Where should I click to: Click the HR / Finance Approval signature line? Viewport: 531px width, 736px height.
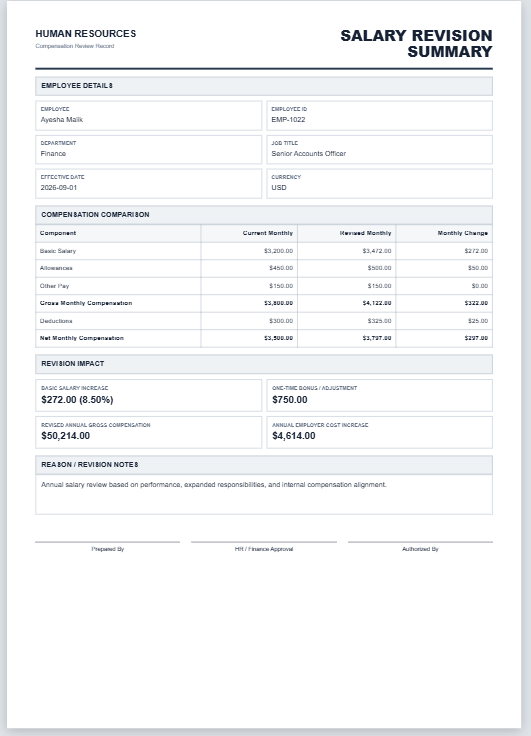tap(264, 542)
